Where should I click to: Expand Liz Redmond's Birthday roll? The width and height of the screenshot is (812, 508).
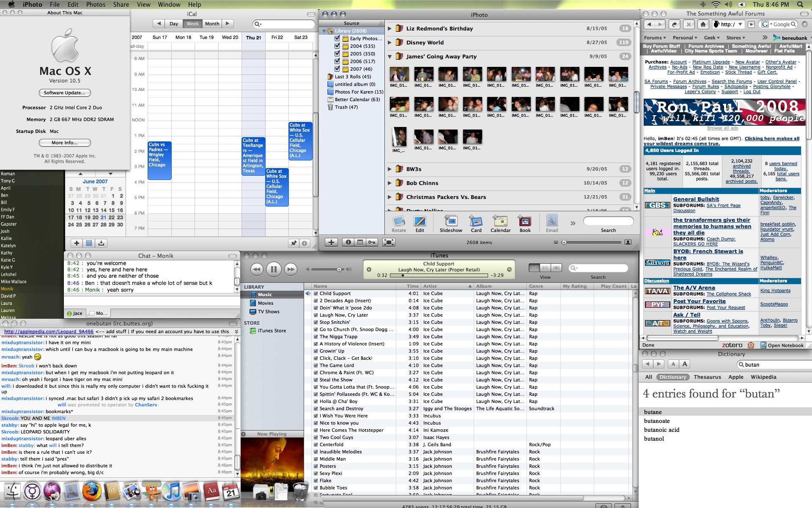390,28
